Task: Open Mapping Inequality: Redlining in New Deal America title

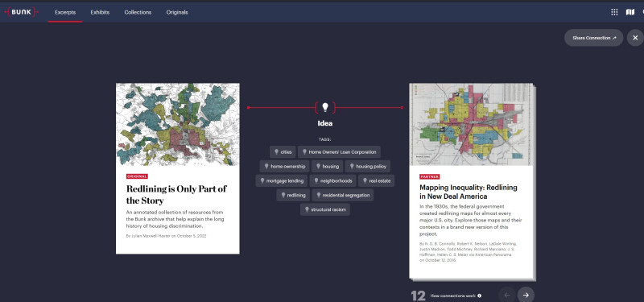Action: [469, 192]
